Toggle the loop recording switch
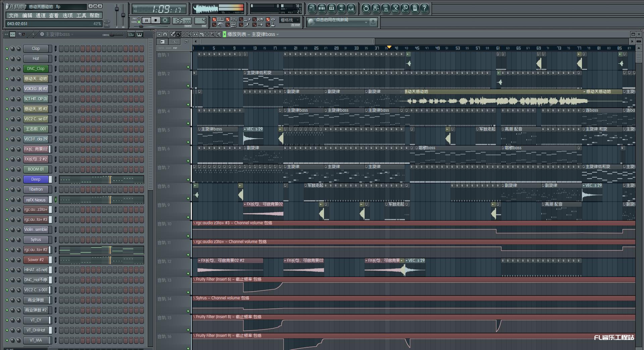644x350 pixels. [255, 19]
